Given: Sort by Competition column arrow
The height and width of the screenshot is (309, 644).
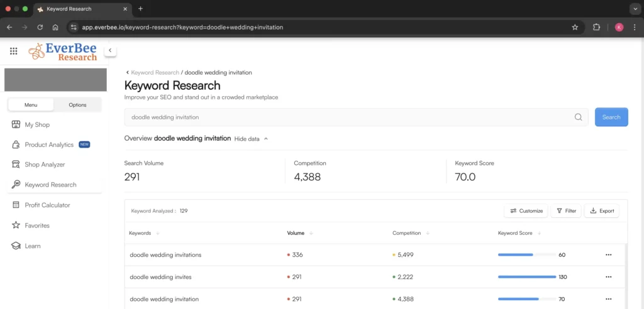Looking at the screenshot, I should [x=428, y=233].
